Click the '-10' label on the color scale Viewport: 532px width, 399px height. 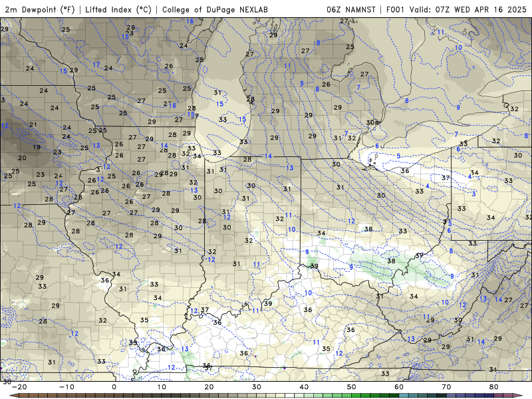67,387
